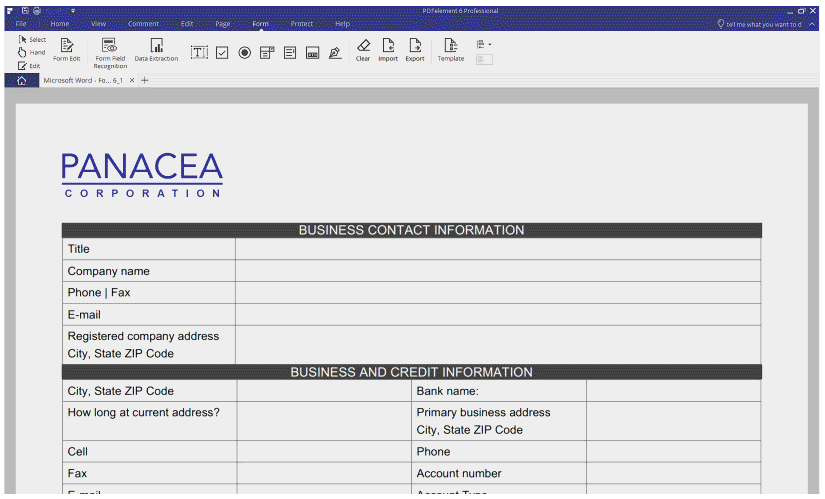Open the Protect tab

click(301, 23)
